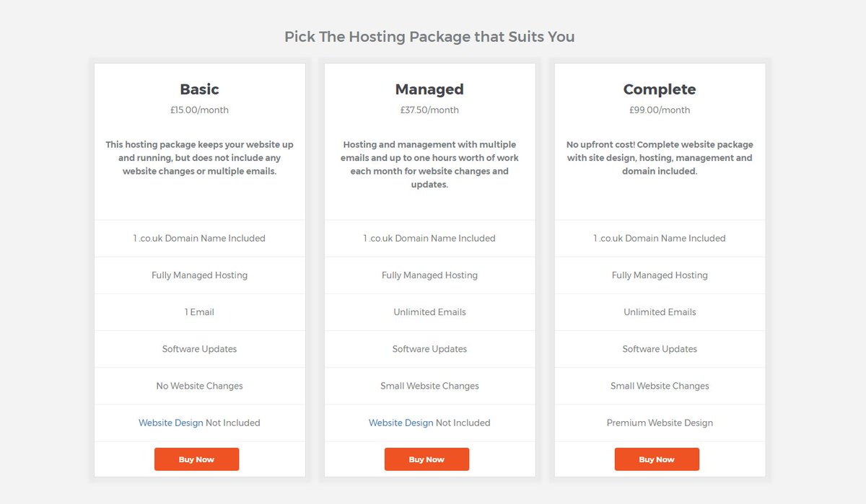Select the Managed package heading
The height and width of the screenshot is (504, 866).
(x=429, y=89)
